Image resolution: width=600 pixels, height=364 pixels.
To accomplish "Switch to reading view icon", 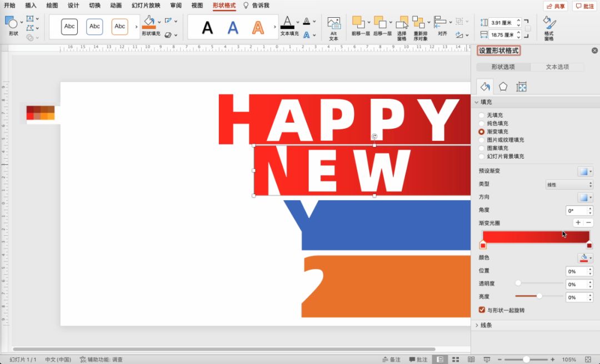I will [471, 360].
